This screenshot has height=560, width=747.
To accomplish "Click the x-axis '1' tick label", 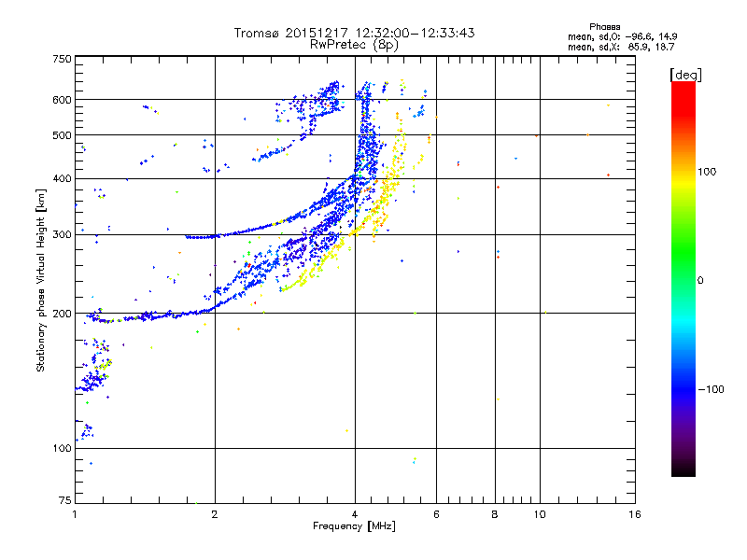I will click(75, 514).
